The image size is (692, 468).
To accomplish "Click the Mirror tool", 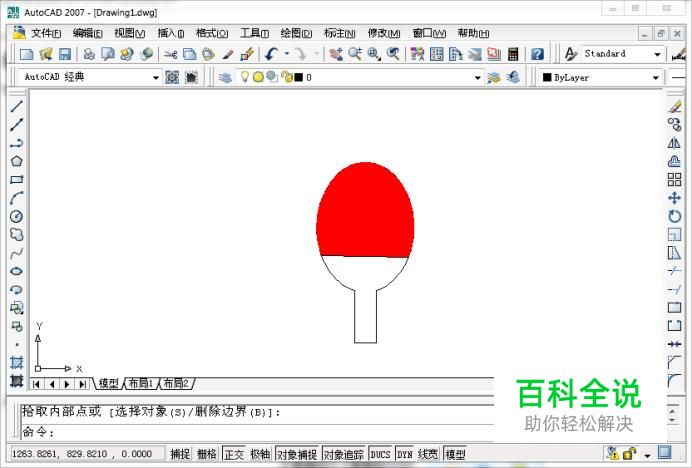I will (x=674, y=143).
